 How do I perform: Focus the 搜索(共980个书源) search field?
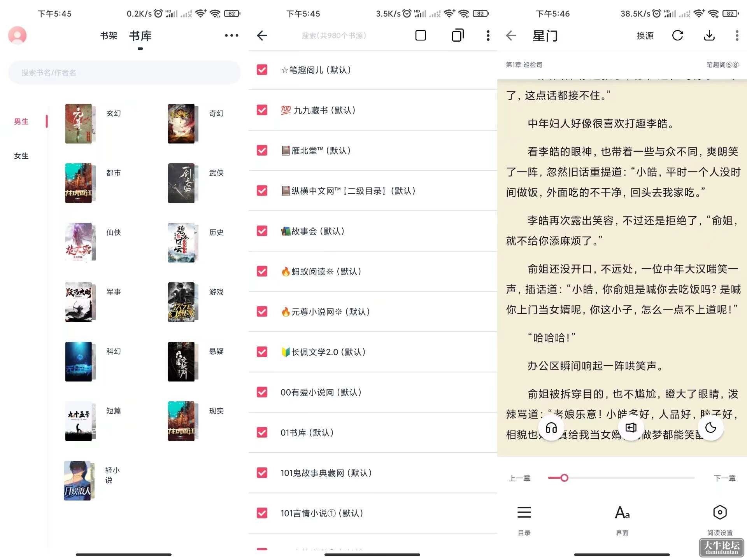click(x=334, y=36)
